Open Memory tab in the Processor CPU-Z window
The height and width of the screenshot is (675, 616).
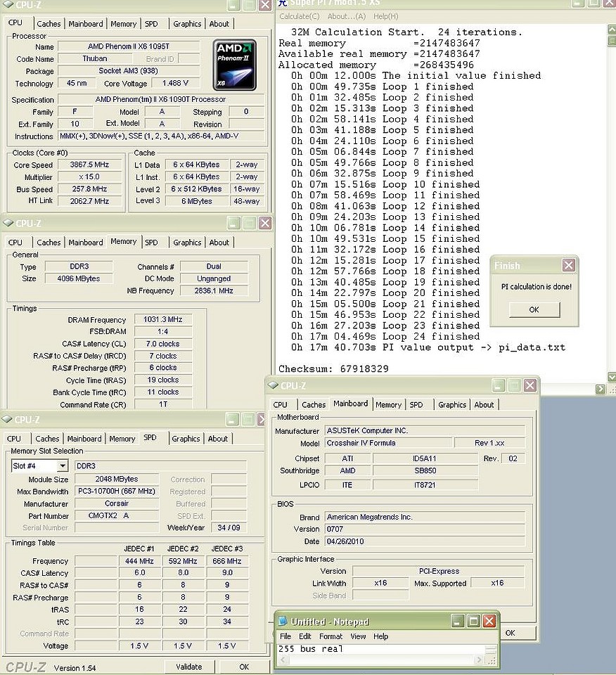pyautogui.click(x=124, y=24)
